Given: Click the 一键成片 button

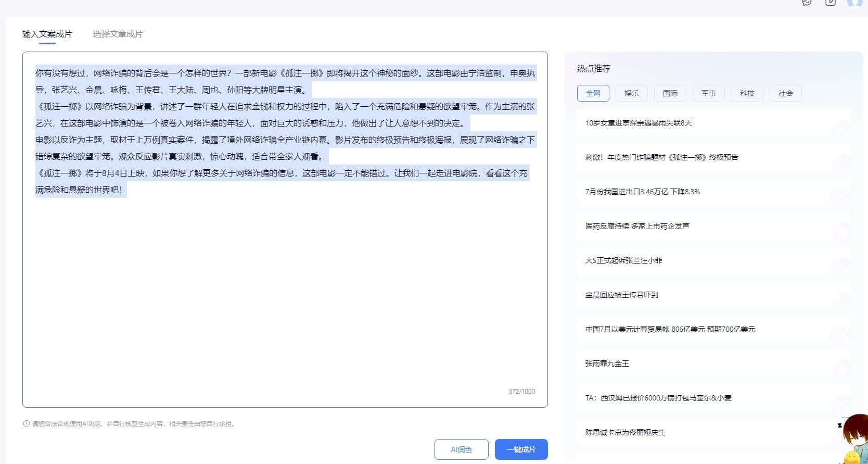Looking at the screenshot, I should [x=521, y=449].
